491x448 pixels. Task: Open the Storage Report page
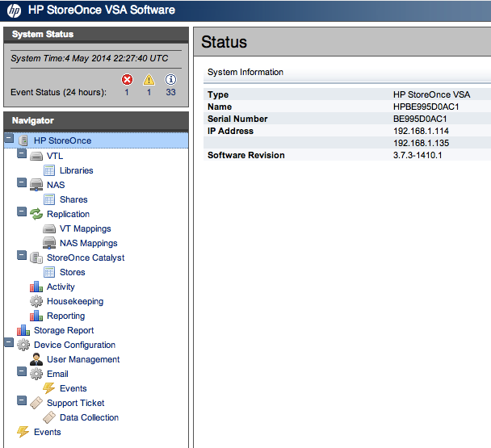click(x=64, y=330)
